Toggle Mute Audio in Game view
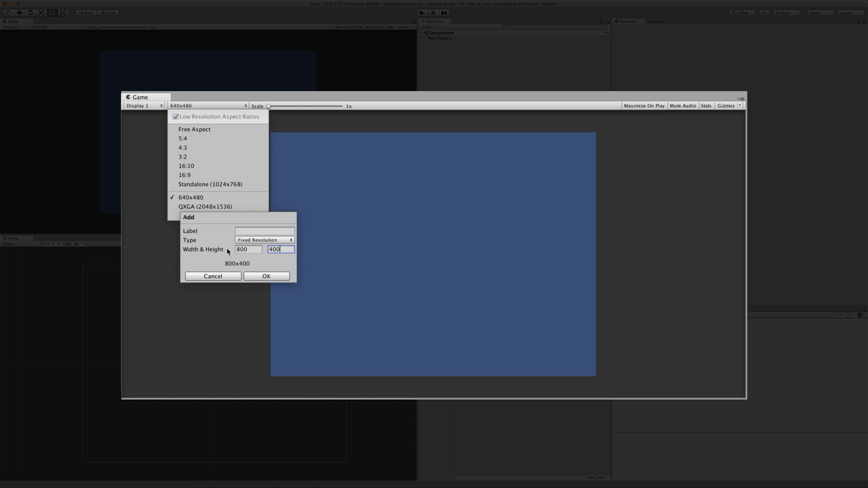 [682, 106]
